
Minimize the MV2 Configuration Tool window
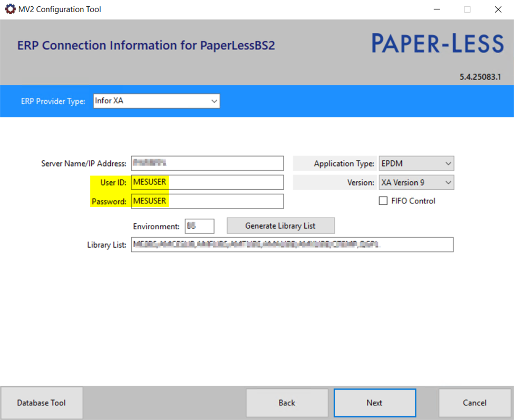click(437, 9)
